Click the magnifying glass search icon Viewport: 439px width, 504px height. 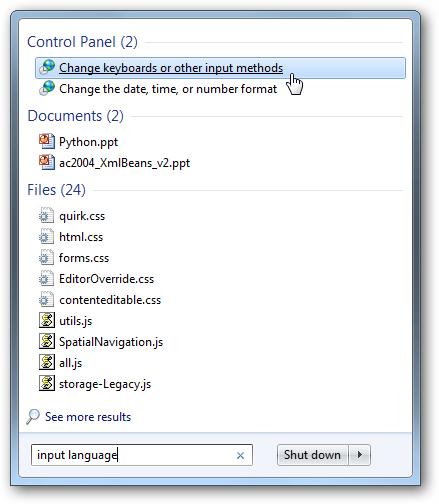tap(33, 417)
